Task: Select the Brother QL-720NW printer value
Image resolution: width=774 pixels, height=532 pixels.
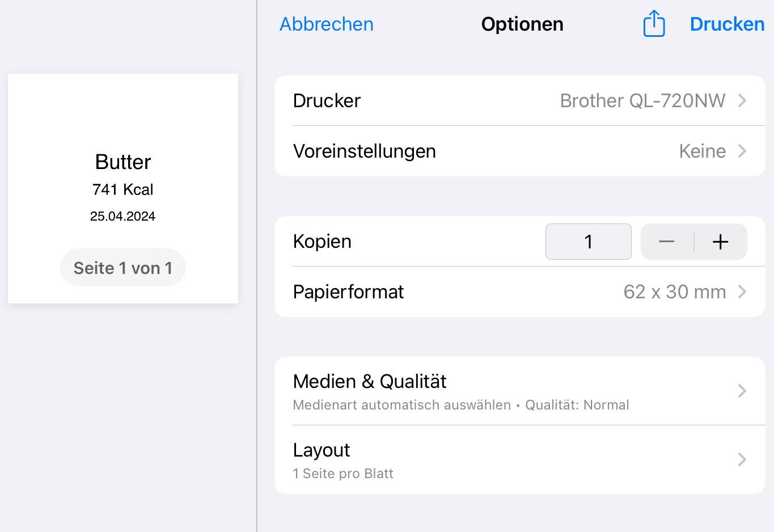Action: 642,100
